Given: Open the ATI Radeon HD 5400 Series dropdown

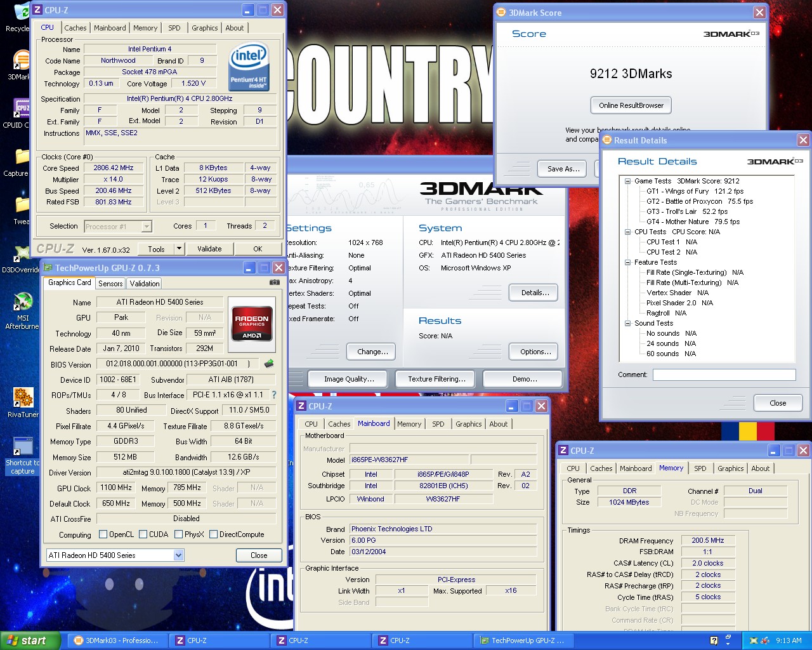Looking at the screenshot, I should 178,555.
